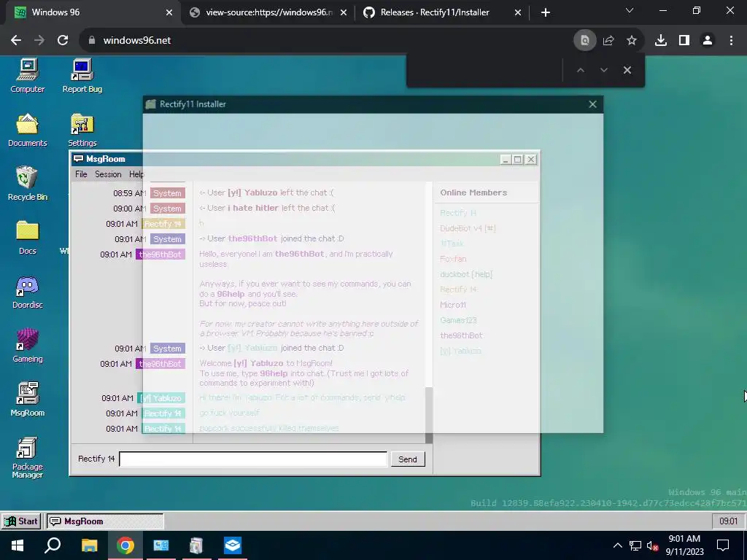The image size is (747, 560).
Task: Switch to the Releases Rectify11/Installer tab
Action: (x=442, y=12)
